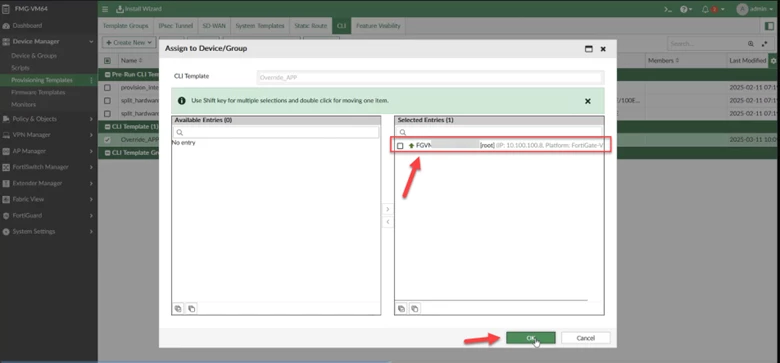Viewport: 780px width, 363px height.
Task: Click second copy icon under Selected Entries
Action: tap(414, 309)
